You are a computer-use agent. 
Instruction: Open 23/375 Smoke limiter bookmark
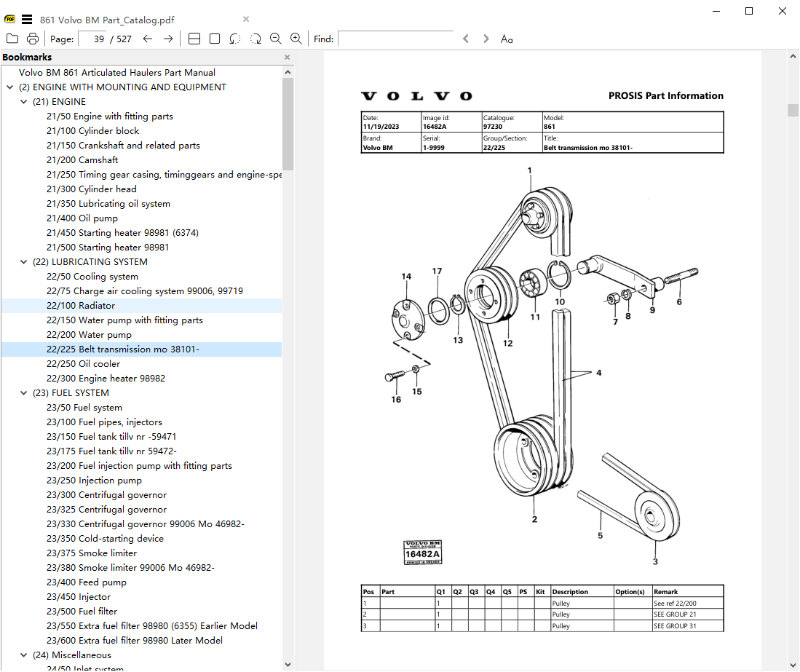pyautogui.click(x=91, y=553)
